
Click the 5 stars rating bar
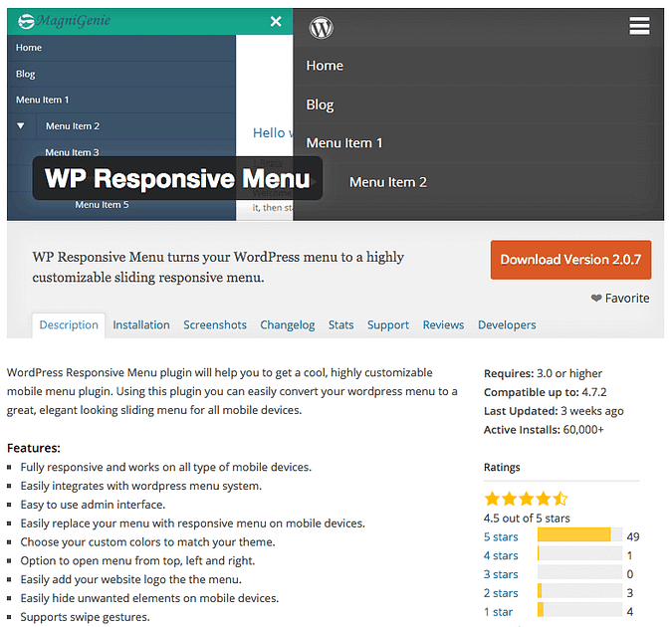(x=579, y=534)
